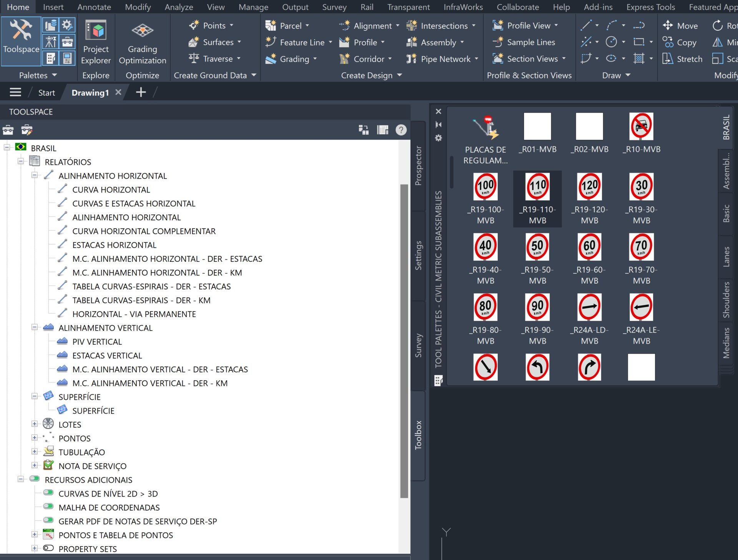This screenshot has height=560, width=738.
Task: Collapse the ALINHAMENTO VERTICAL node
Action: pos(35,327)
